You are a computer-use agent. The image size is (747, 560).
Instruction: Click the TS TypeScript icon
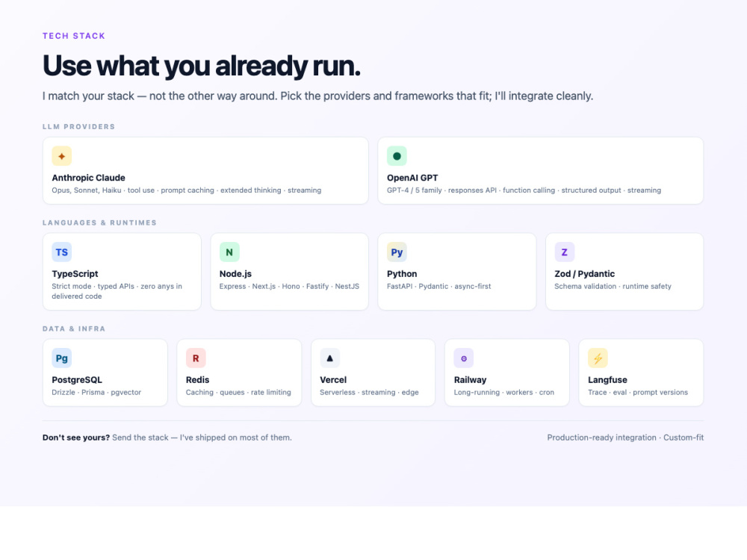click(62, 252)
